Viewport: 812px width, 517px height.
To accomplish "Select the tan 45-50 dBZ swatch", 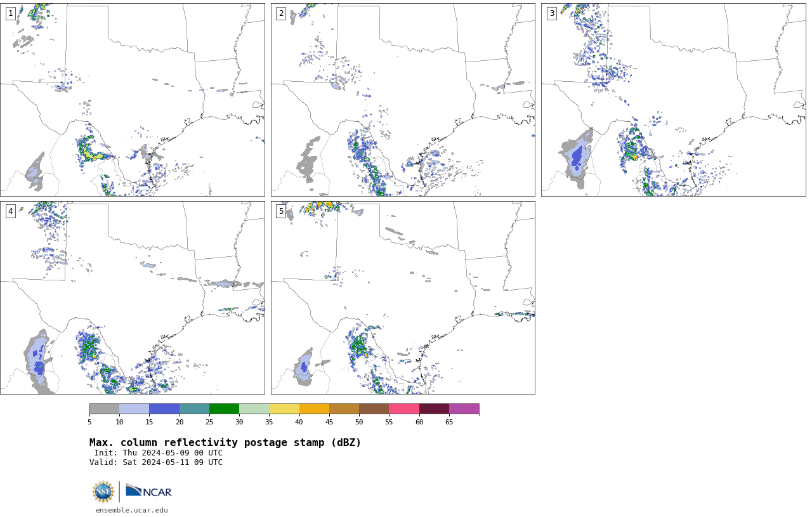I will click(x=344, y=409).
